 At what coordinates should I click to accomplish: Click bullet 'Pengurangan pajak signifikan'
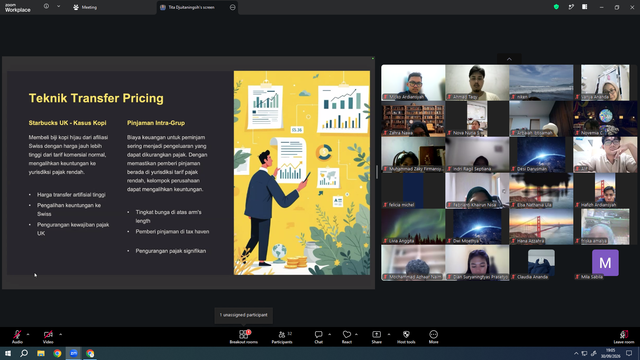click(171, 251)
